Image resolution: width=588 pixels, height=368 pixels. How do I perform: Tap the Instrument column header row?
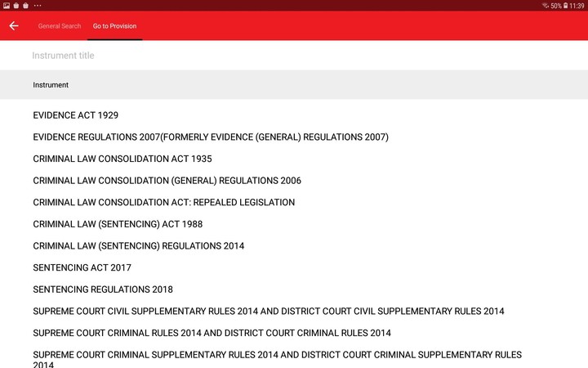pyautogui.click(x=294, y=85)
